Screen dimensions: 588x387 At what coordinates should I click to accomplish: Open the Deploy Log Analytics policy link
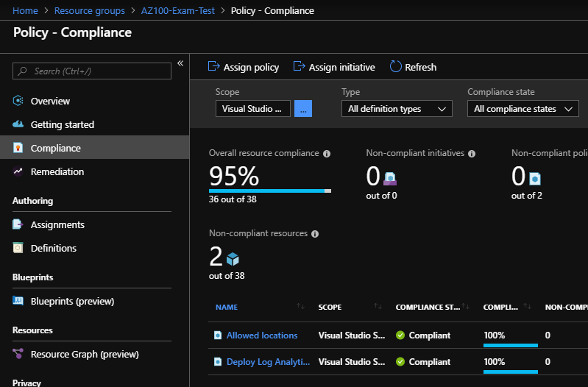point(268,361)
